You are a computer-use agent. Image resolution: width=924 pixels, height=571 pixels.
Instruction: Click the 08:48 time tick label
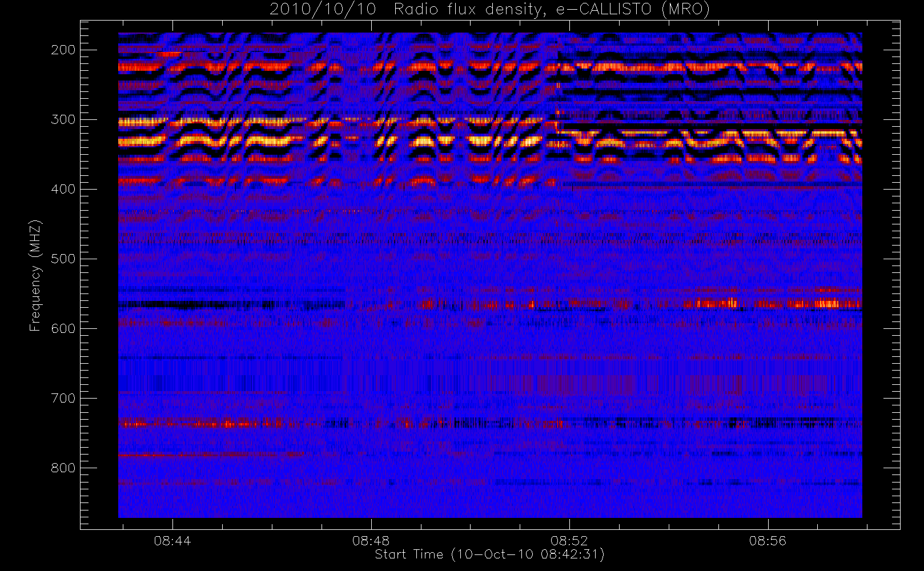pos(371,541)
